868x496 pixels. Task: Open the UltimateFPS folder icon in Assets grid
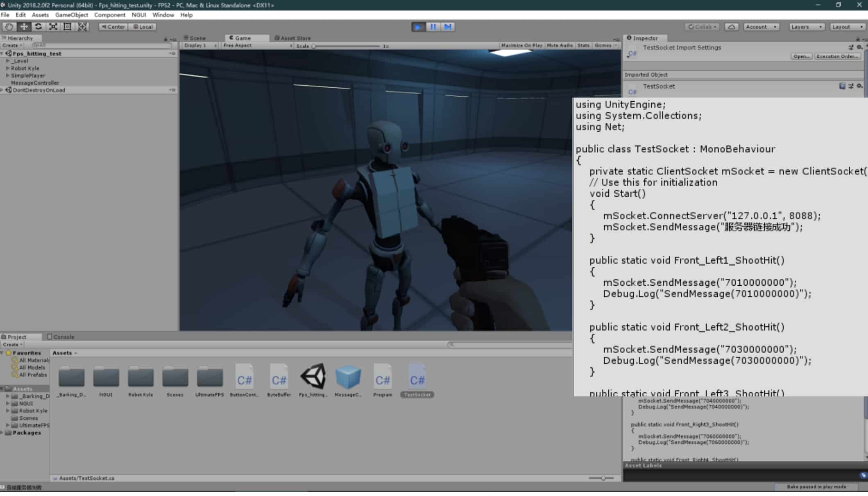(x=209, y=377)
